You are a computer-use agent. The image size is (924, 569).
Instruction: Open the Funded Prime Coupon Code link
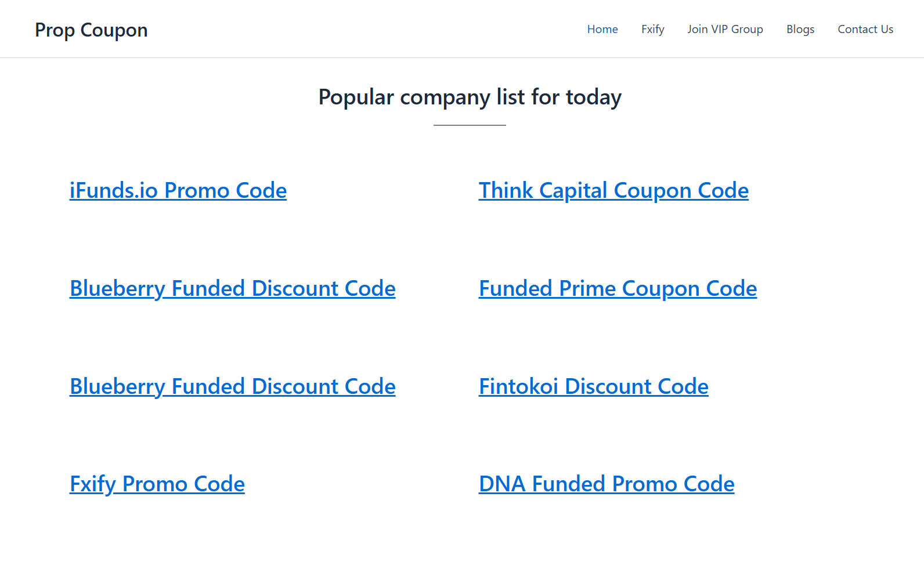click(x=617, y=288)
